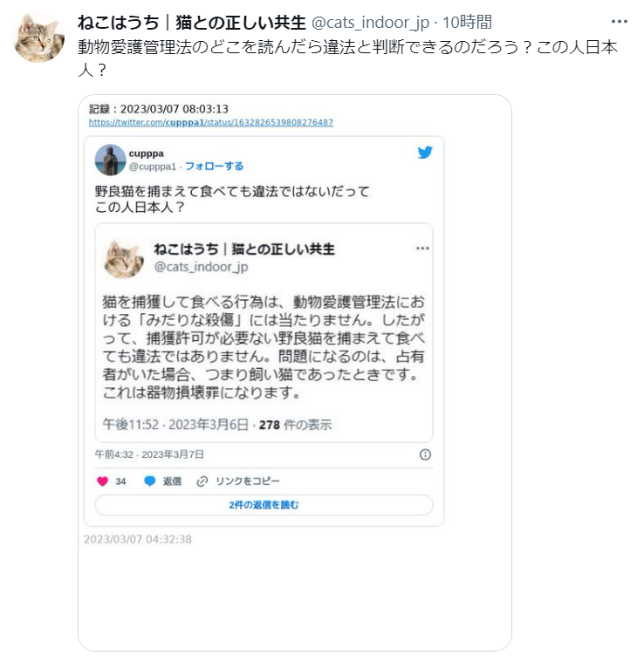
Task: Click the 10時間 timestamp on the tweet
Action: tap(467, 22)
